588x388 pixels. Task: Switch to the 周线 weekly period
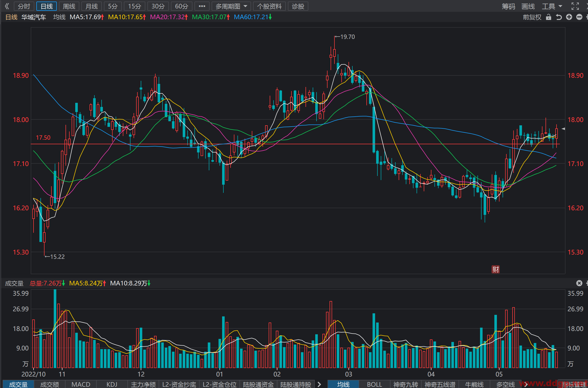pyautogui.click(x=69, y=6)
